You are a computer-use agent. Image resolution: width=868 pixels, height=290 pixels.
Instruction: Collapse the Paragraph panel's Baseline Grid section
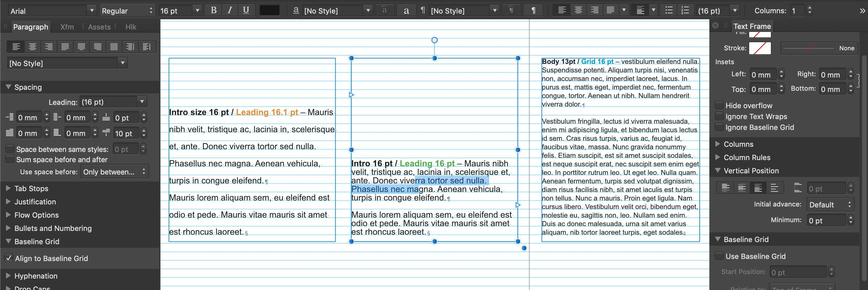(9, 241)
